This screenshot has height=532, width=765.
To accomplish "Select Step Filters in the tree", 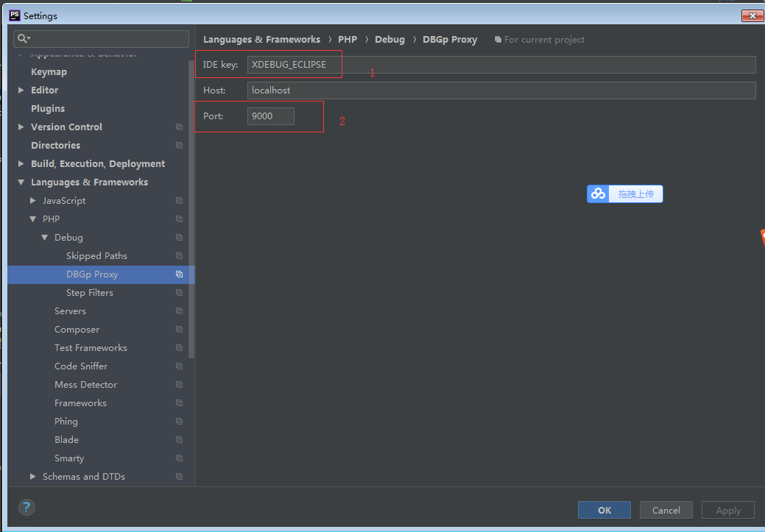I will (x=90, y=293).
